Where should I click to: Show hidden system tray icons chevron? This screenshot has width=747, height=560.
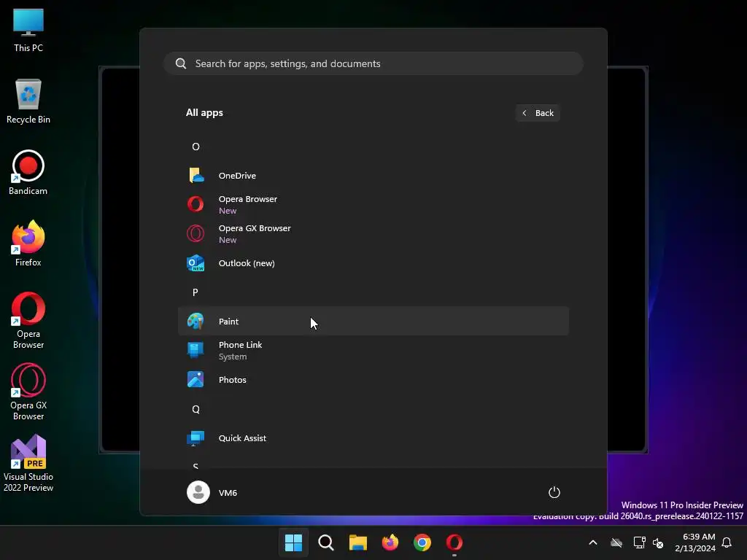coord(593,542)
